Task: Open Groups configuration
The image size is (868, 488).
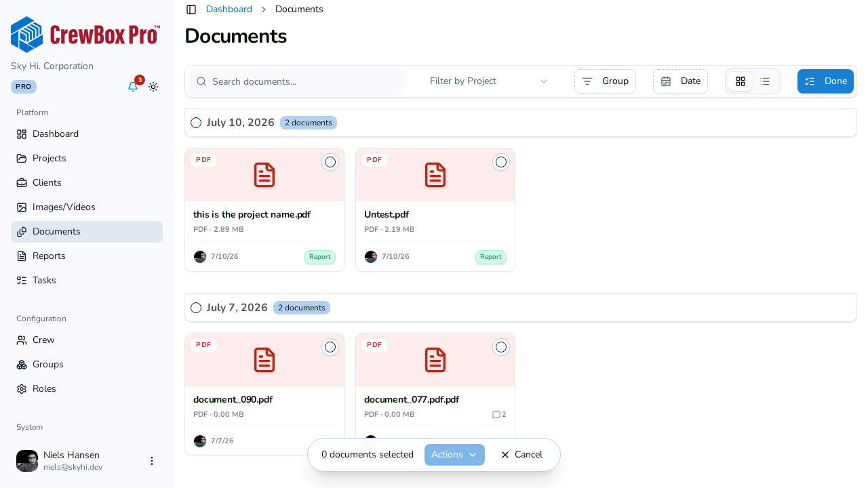Action: pyautogui.click(x=87, y=365)
